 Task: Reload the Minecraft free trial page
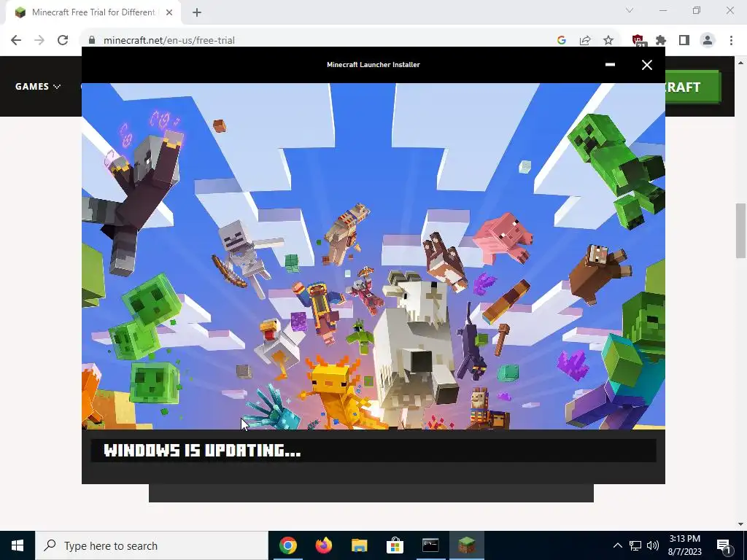click(63, 40)
